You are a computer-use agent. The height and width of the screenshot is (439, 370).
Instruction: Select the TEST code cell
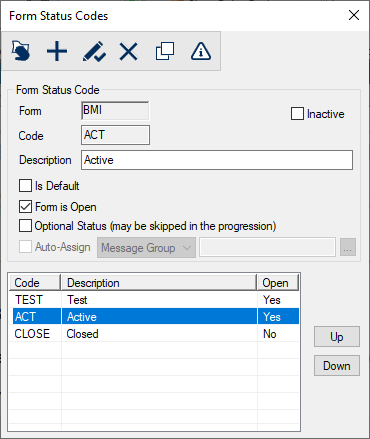click(35, 300)
